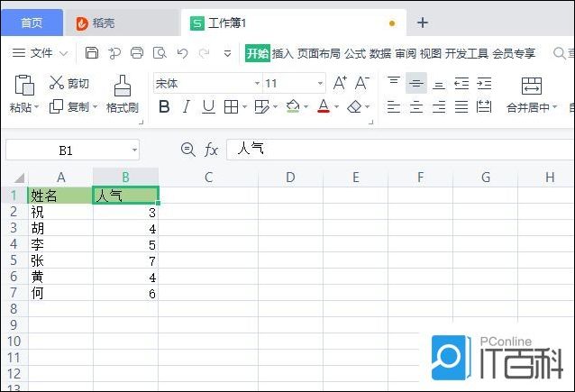The image size is (575, 392).
Task: Click Merge and Center icon
Action: coord(532,86)
